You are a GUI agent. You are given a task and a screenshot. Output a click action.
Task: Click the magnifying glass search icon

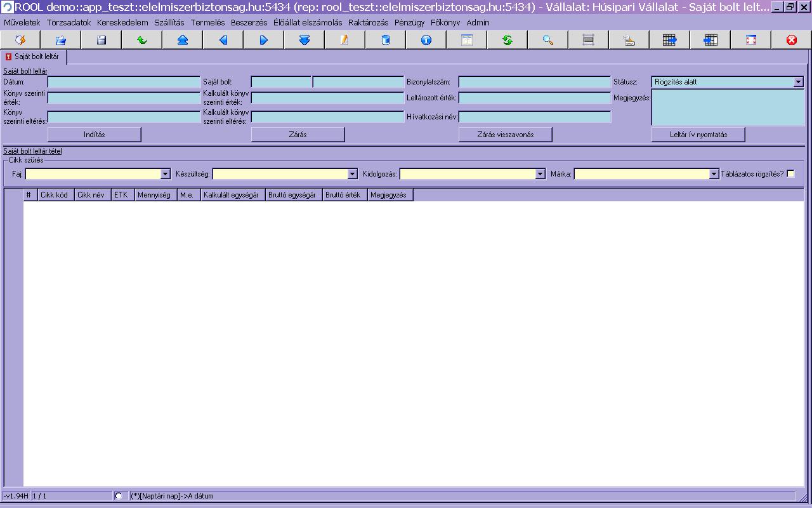(x=548, y=40)
